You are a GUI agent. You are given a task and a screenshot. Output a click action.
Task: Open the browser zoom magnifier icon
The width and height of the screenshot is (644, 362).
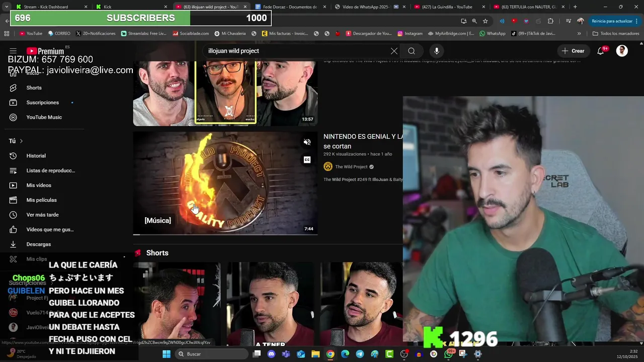[x=474, y=21]
